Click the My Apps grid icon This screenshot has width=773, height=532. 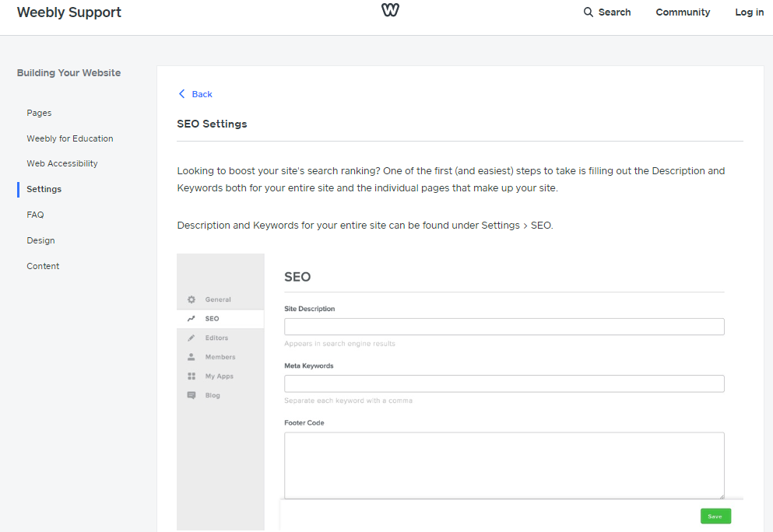point(191,376)
